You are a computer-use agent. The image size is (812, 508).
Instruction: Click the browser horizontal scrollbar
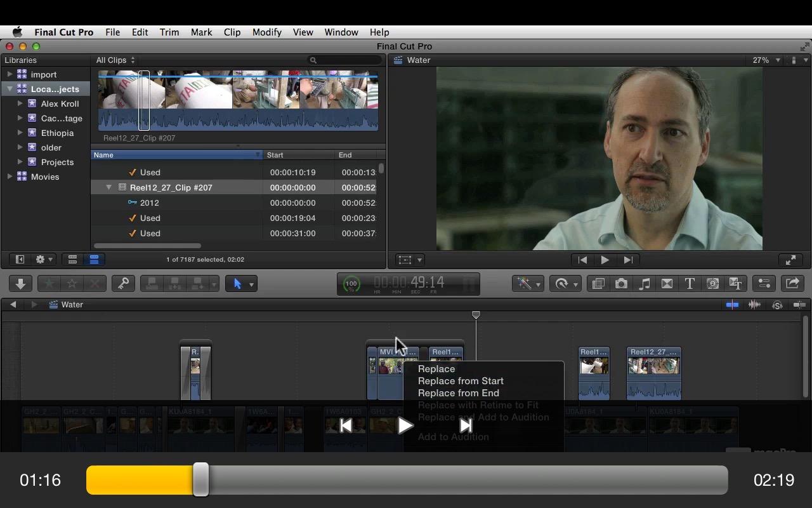pyautogui.click(x=148, y=246)
